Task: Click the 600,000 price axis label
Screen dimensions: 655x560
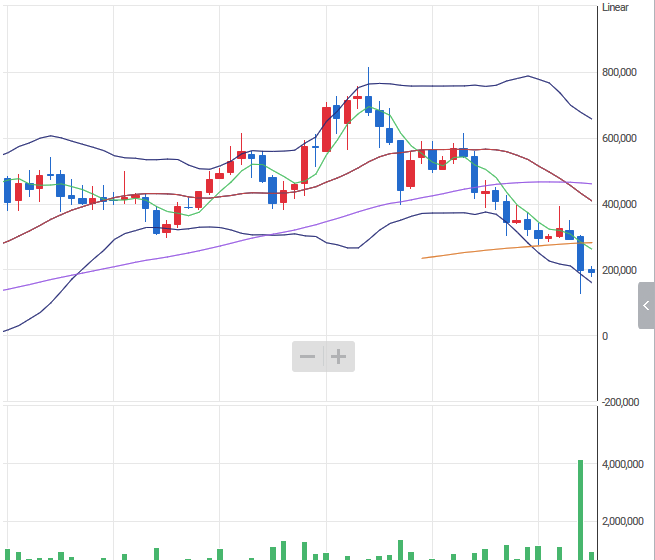Action: tap(619, 138)
